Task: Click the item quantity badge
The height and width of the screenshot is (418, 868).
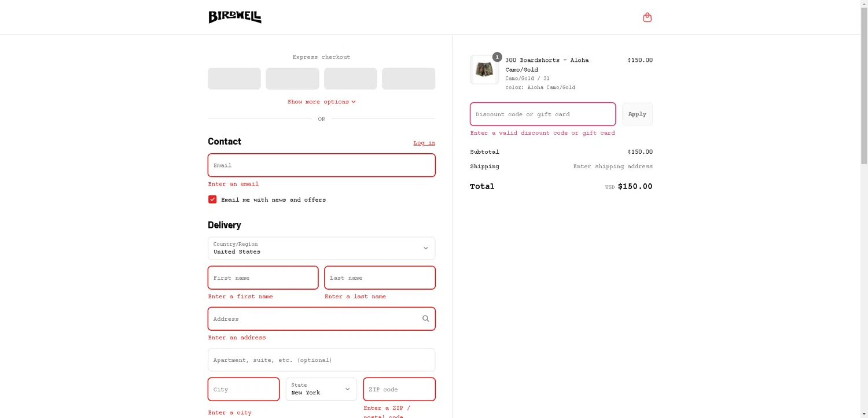Action: tap(497, 57)
